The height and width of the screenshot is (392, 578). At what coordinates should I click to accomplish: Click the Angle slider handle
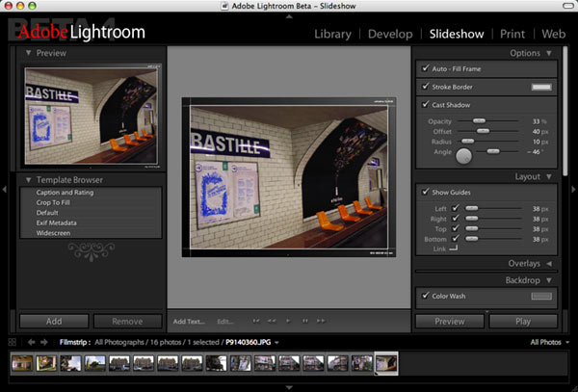[x=493, y=151]
